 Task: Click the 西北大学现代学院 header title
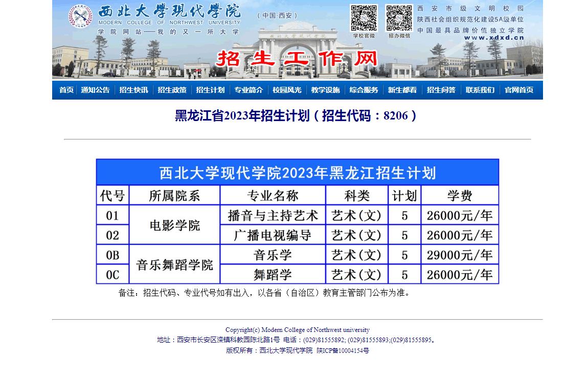coord(169,12)
